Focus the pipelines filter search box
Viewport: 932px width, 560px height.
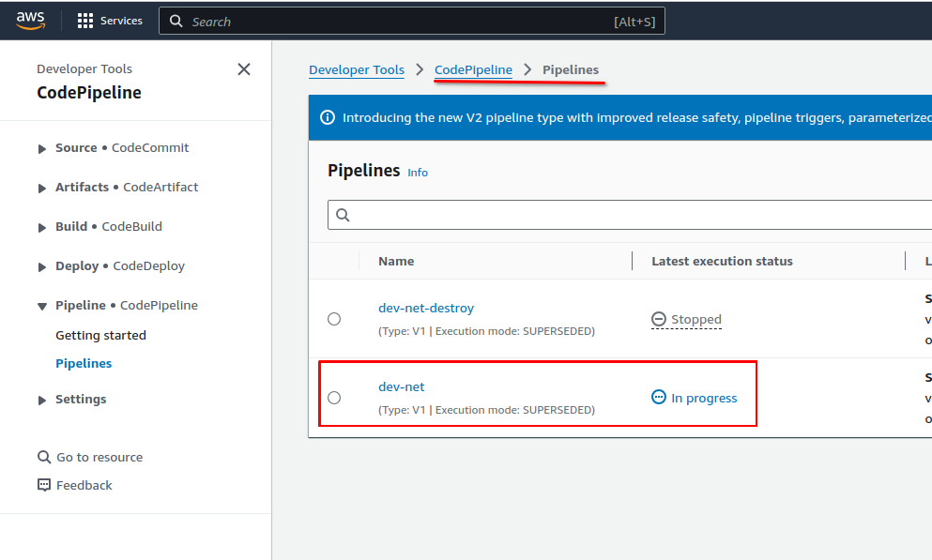tap(630, 215)
